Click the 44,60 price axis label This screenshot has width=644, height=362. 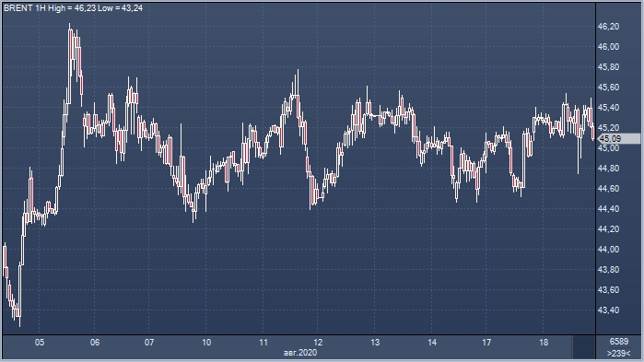[608, 189]
